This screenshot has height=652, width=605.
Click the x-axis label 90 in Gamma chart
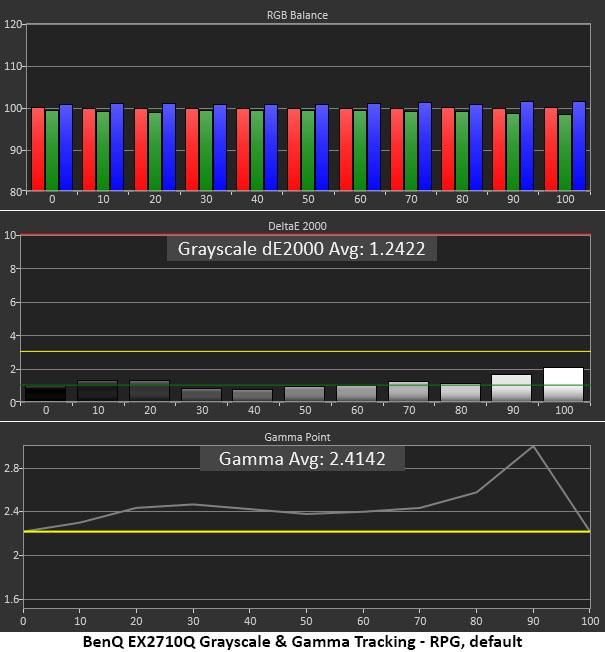click(x=533, y=621)
